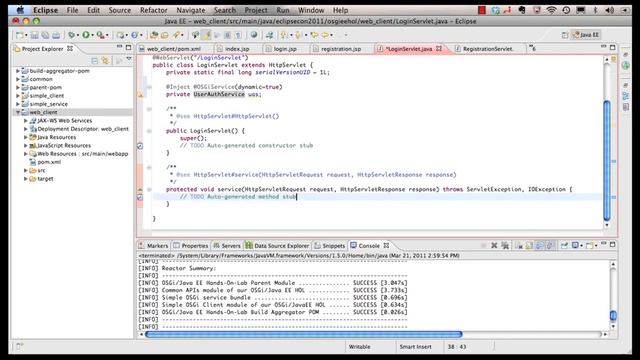Click the editor vertical scrollbar thumb
Screen dimensions: 640x360
pyautogui.click(x=607, y=160)
